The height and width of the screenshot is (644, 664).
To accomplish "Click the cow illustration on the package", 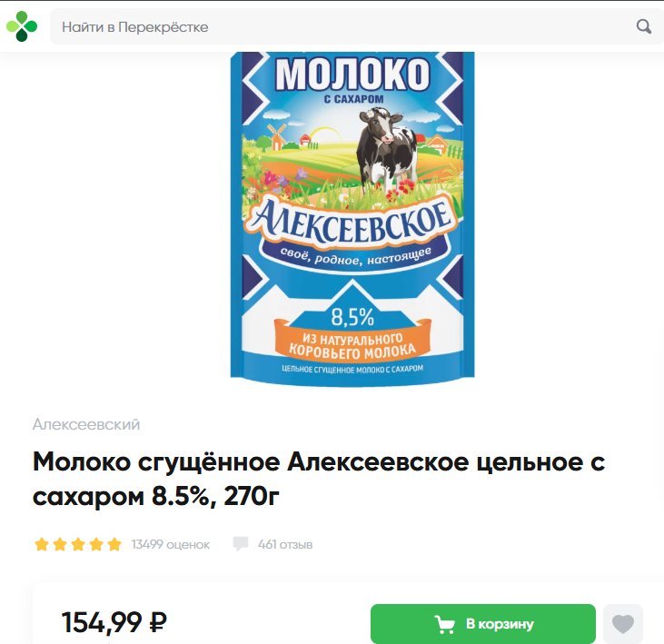I will [x=386, y=147].
